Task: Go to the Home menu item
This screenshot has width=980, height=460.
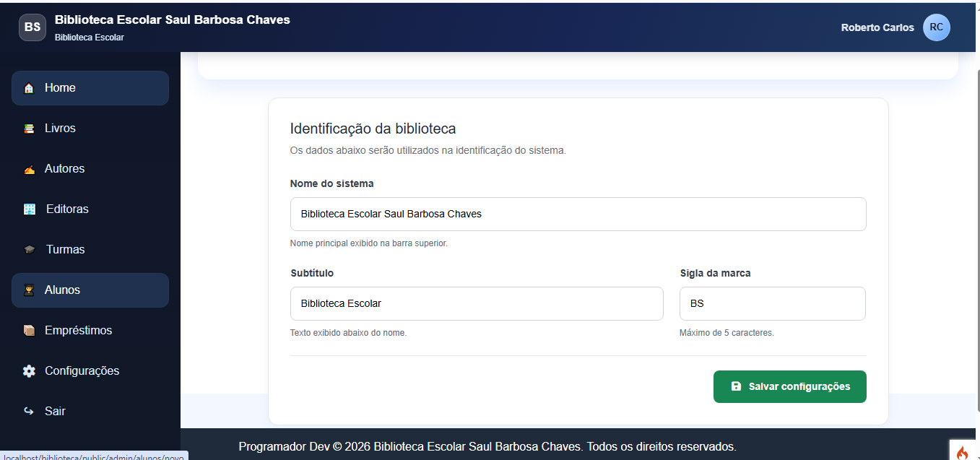Action: [90, 88]
